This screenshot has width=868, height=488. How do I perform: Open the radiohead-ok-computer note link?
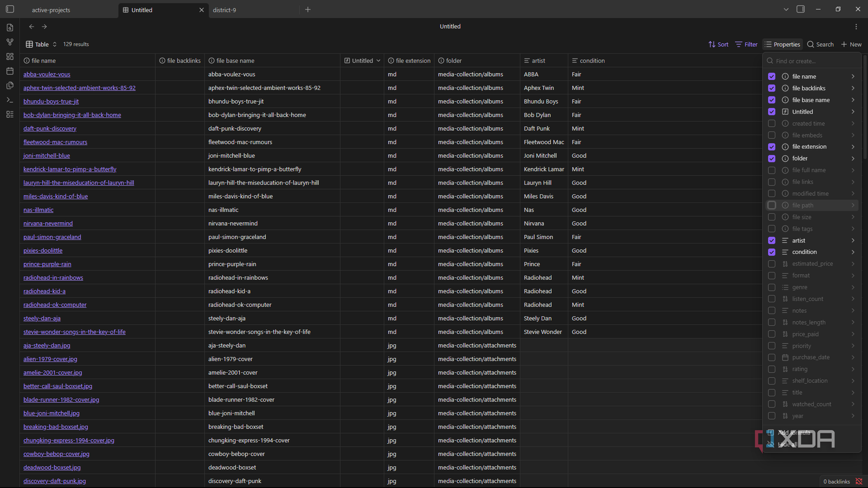[x=55, y=304]
